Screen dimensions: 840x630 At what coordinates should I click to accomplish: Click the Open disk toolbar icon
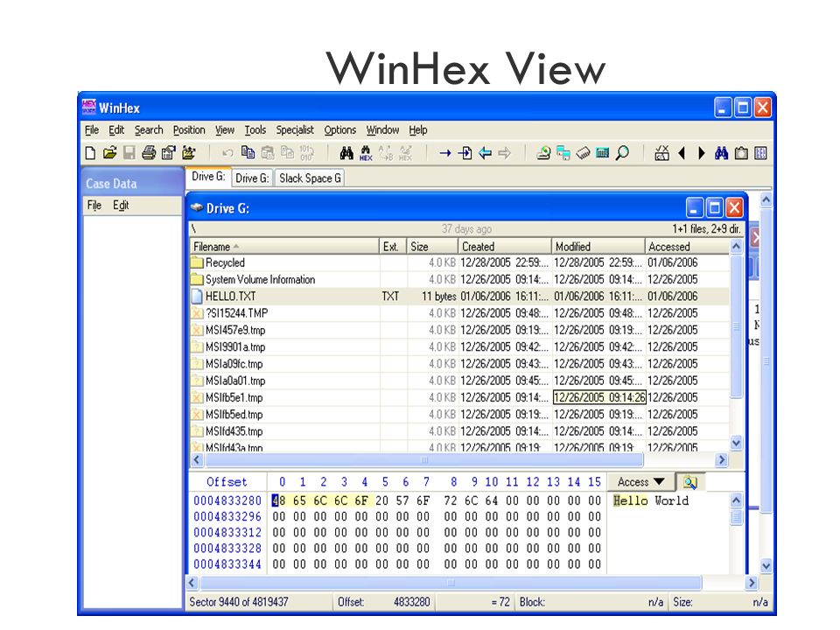point(543,153)
